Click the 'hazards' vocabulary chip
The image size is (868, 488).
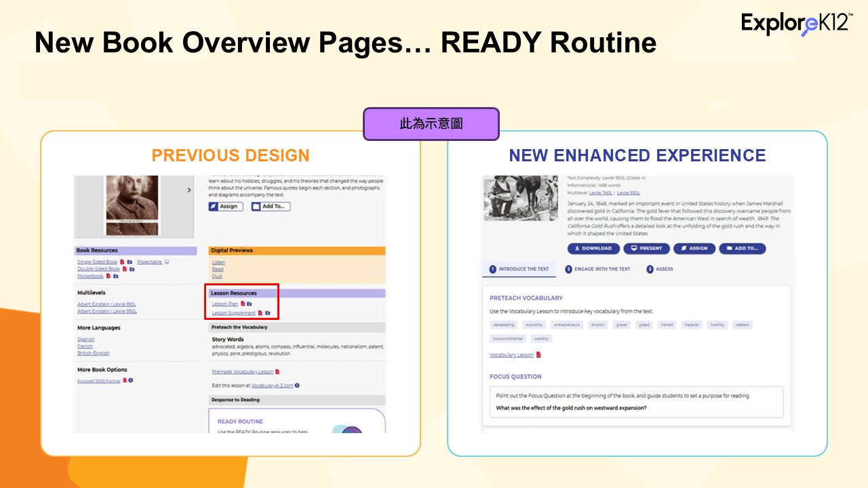(692, 325)
